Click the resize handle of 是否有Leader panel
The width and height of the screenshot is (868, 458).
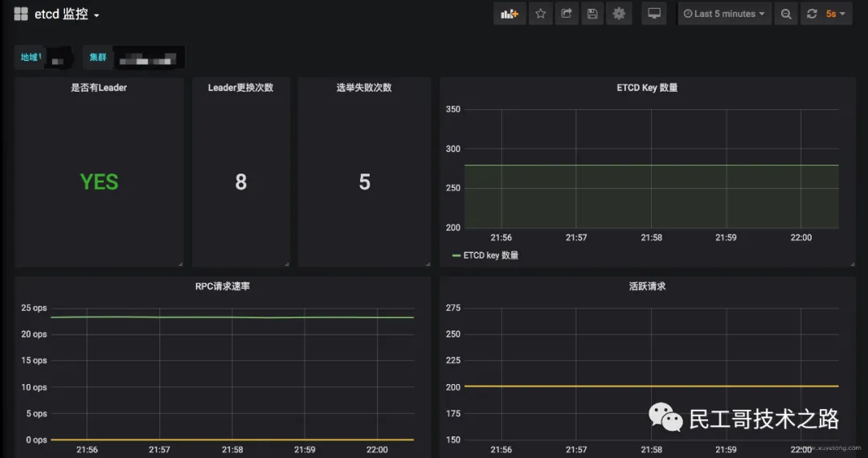181,264
